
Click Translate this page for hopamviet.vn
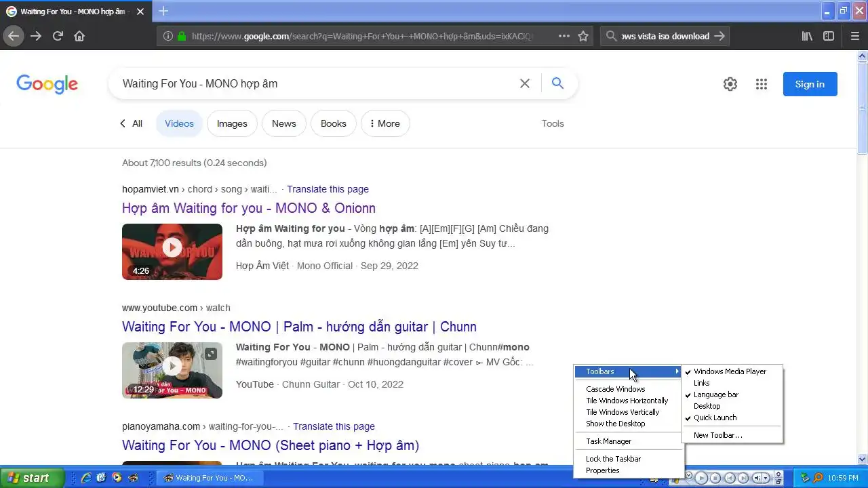click(x=328, y=189)
